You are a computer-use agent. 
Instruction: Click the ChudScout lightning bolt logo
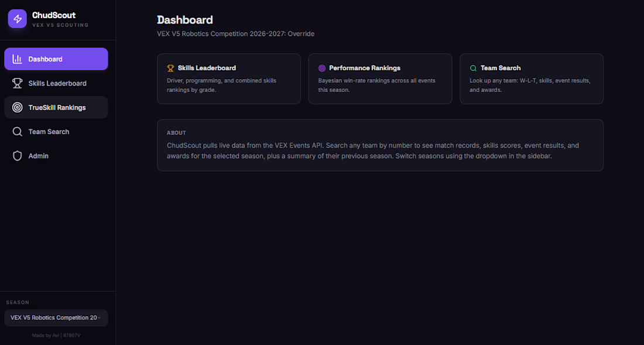(17, 19)
